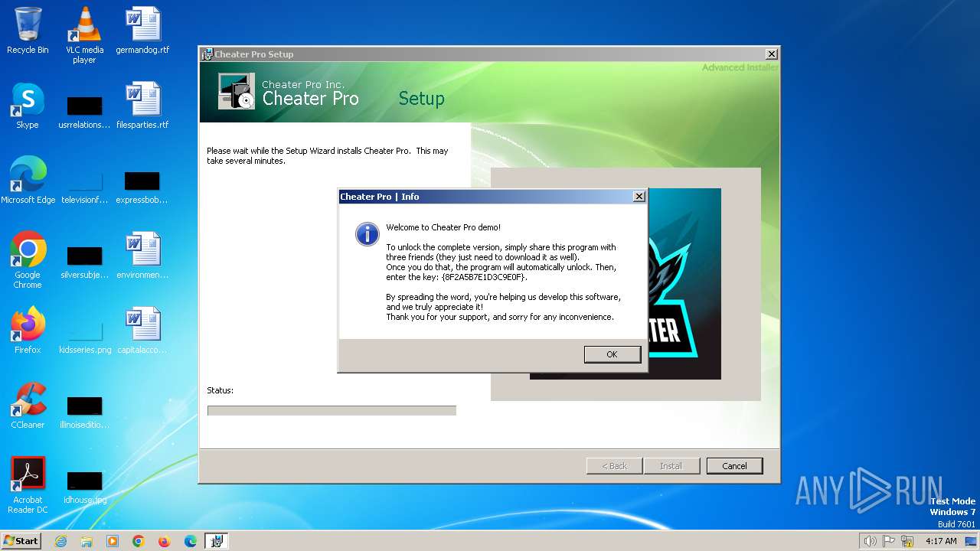The height and width of the screenshot is (551, 980).
Task: Select the environmen document icon
Action: (142, 256)
